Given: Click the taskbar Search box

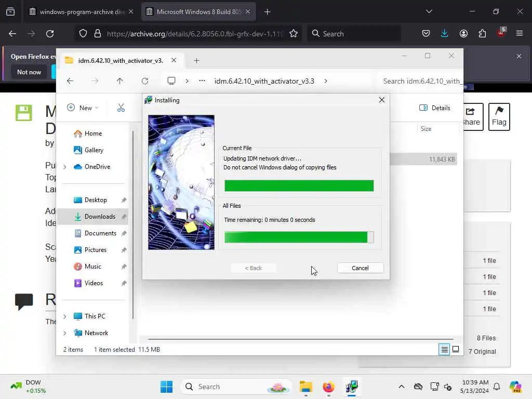Looking at the screenshot, I should 236,387.
